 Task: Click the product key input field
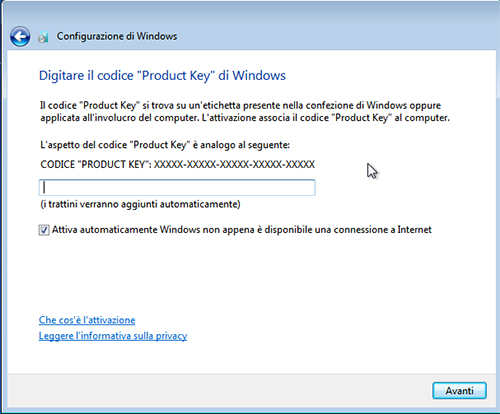[177, 187]
